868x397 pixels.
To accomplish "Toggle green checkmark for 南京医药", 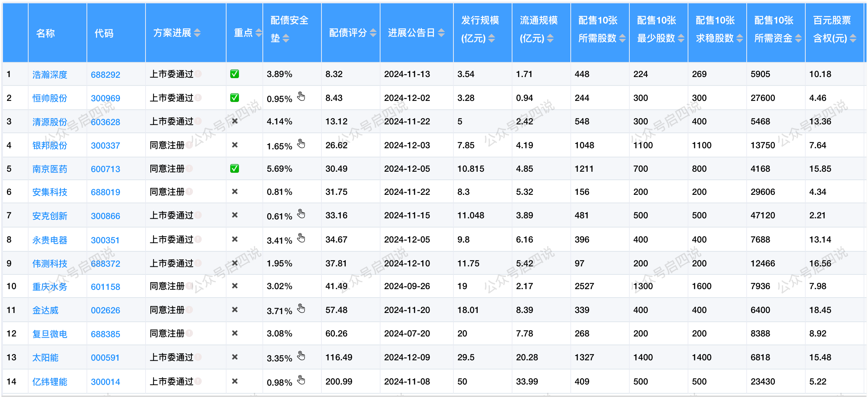I will click(x=235, y=169).
